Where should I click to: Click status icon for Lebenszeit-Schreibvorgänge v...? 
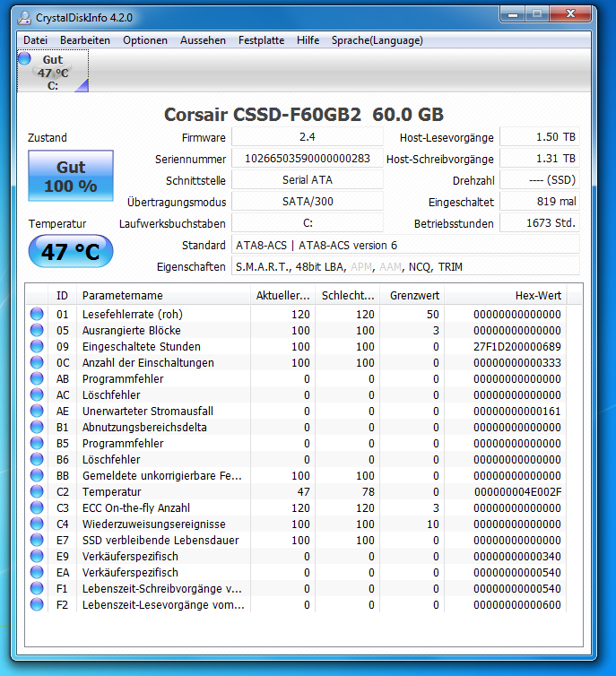37,588
